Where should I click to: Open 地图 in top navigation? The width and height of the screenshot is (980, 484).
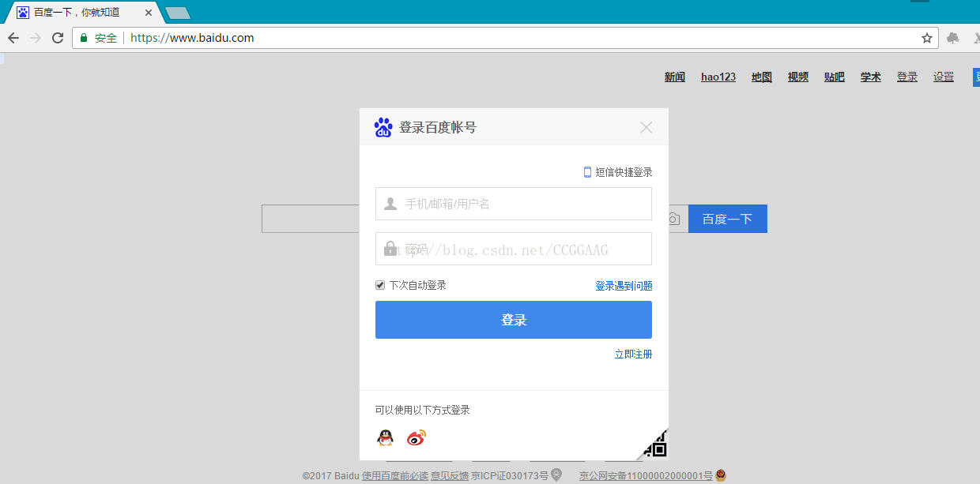click(x=762, y=77)
